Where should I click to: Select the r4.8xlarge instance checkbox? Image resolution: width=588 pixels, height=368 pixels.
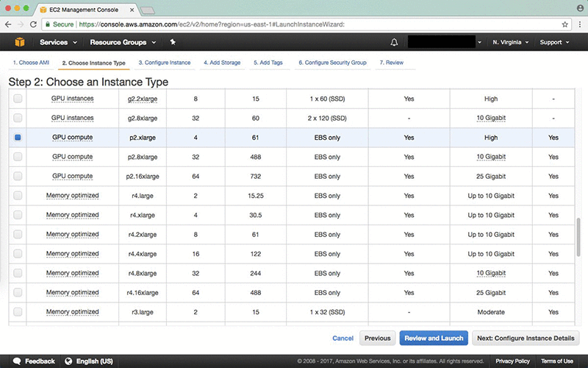18,273
